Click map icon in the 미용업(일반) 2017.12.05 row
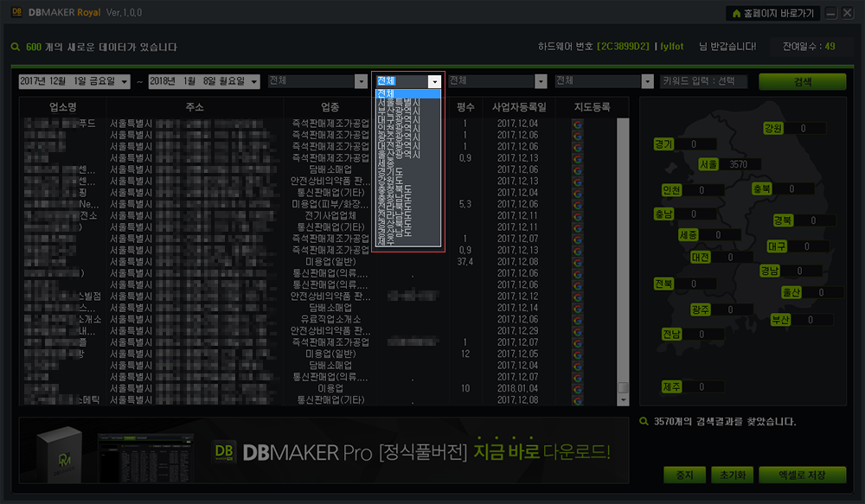 coord(578,354)
